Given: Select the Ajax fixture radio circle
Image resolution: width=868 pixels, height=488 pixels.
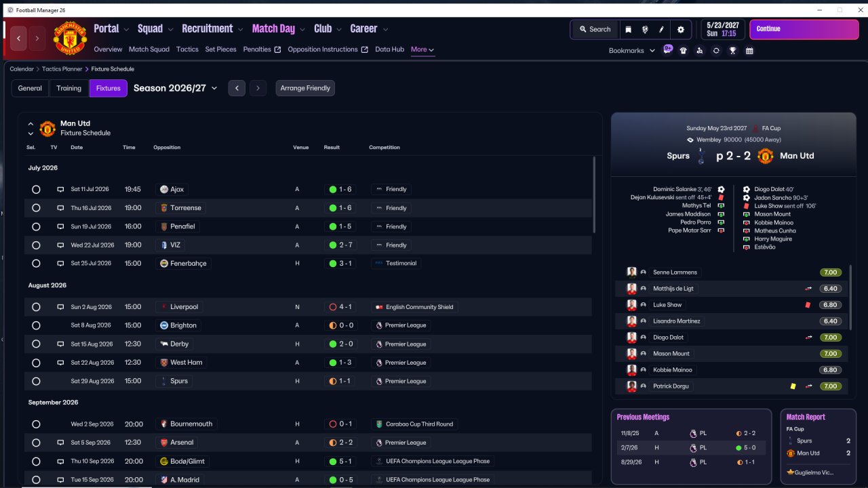Looking at the screenshot, I should (x=36, y=190).
